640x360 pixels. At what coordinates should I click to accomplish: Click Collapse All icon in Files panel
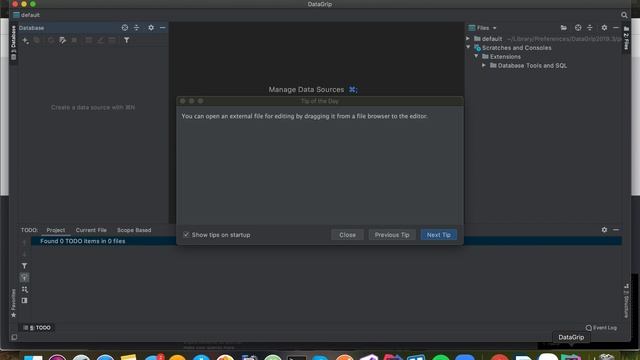point(590,28)
